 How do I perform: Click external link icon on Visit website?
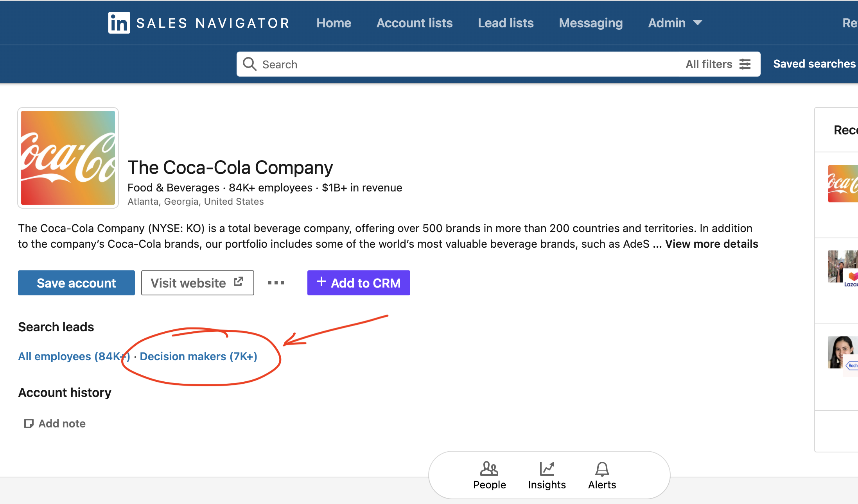coord(239,282)
